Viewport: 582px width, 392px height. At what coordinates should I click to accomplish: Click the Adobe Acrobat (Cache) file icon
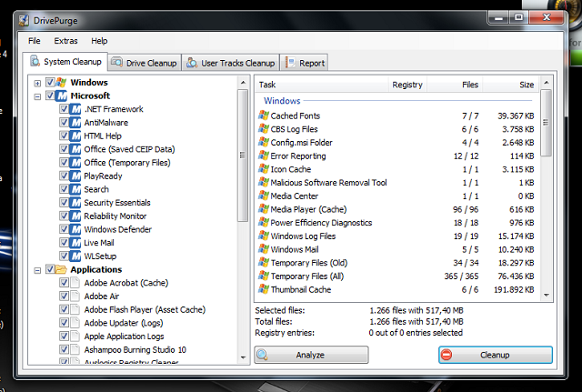point(75,283)
